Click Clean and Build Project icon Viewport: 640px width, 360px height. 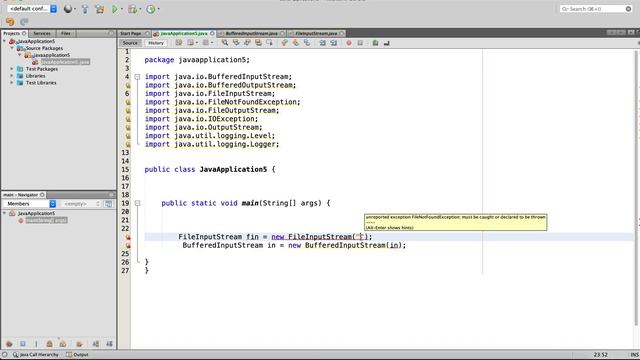coord(100,9)
